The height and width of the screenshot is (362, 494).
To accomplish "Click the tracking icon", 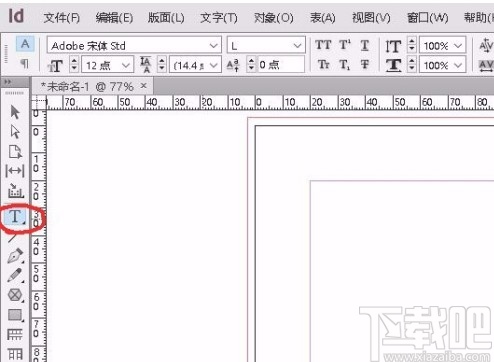I will tap(486, 65).
